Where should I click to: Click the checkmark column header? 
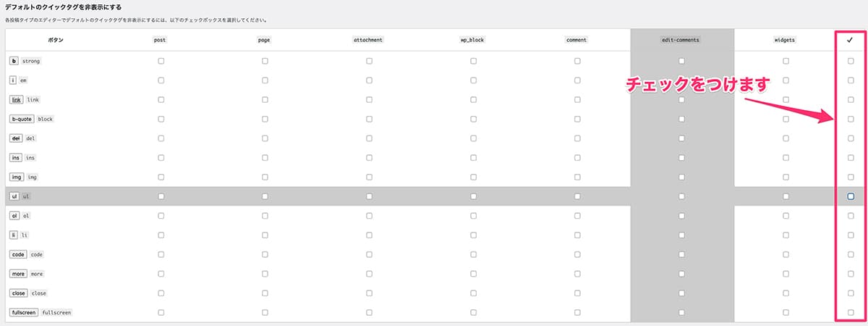(x=850, y=40)
